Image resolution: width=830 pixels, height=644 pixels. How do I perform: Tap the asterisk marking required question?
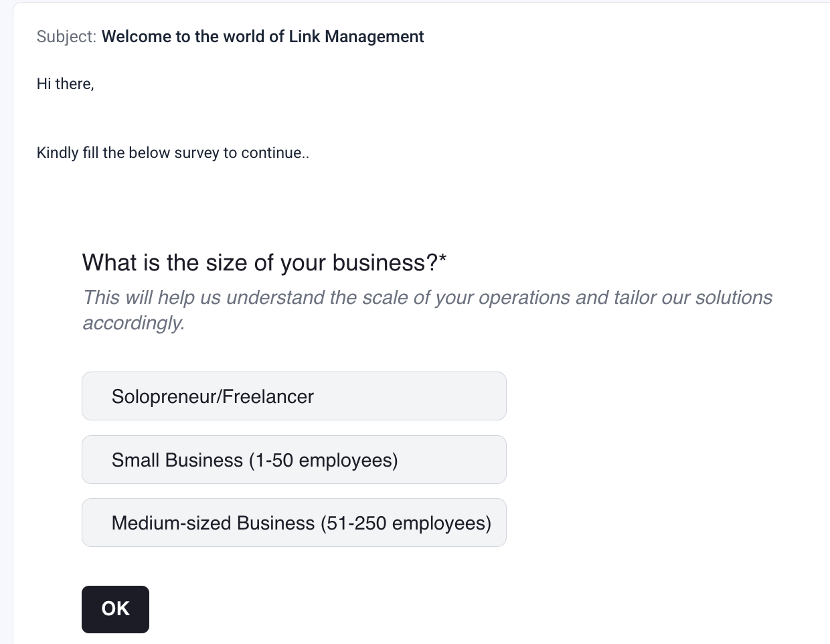(x=444, y=258)
